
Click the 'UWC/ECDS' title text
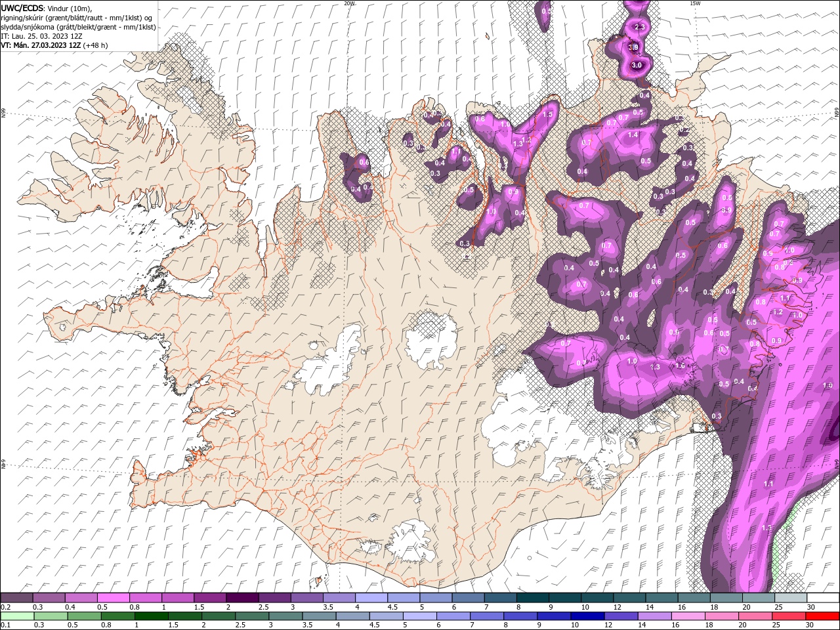click(22, 8)
